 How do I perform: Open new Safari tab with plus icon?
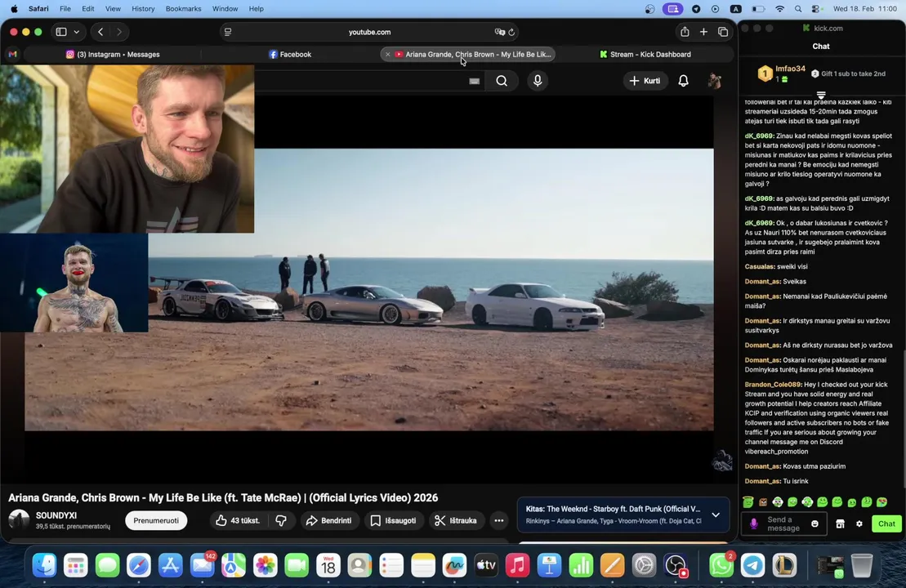(703, 32)
